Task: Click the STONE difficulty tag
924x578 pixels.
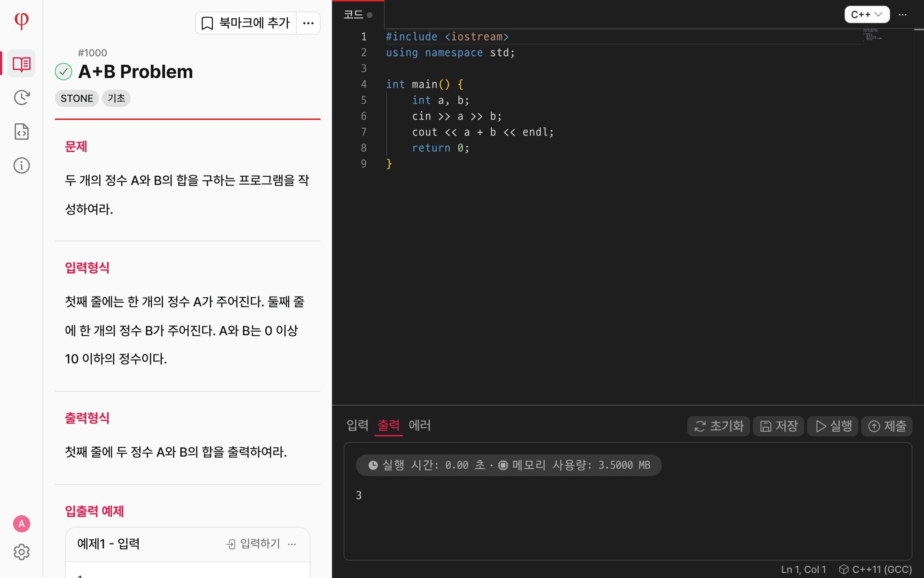Action: [77, 98]
